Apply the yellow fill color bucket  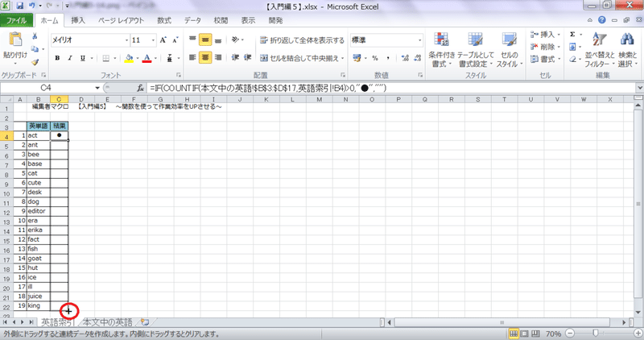coord(129,58)
